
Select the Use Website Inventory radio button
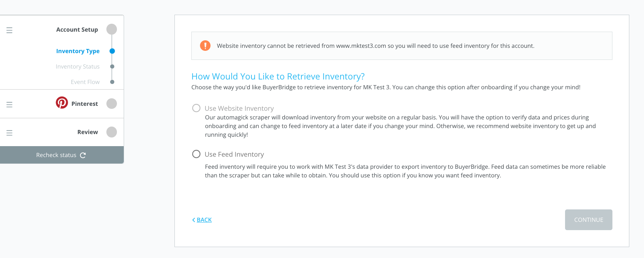click(x=196, y=108)
